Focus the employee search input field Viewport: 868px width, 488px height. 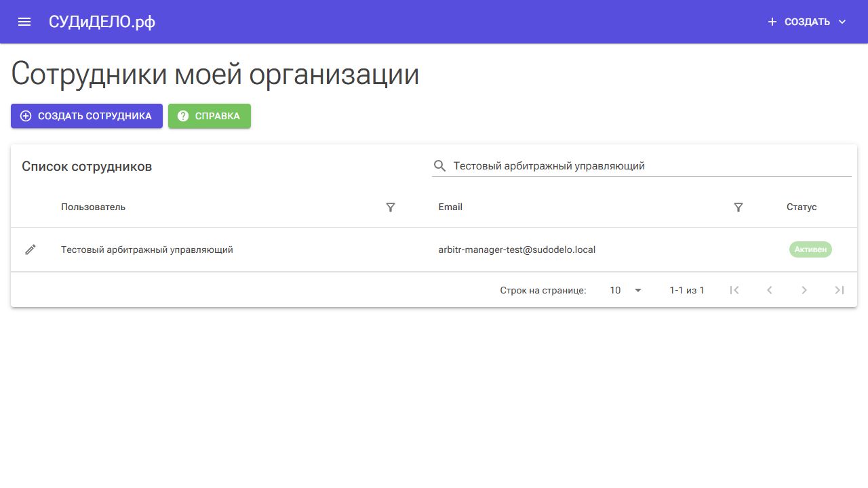pos(651,165)
